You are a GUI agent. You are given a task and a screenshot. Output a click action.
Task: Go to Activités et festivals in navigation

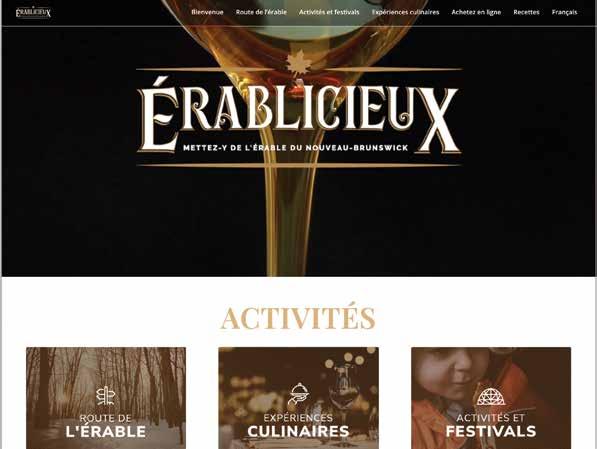click(x=329, y=12)
